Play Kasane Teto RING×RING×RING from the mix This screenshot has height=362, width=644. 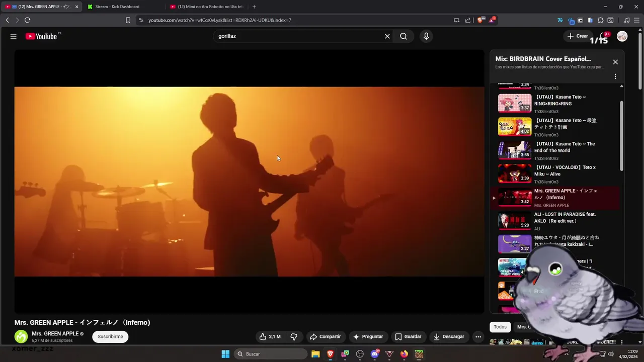(556, 104)
